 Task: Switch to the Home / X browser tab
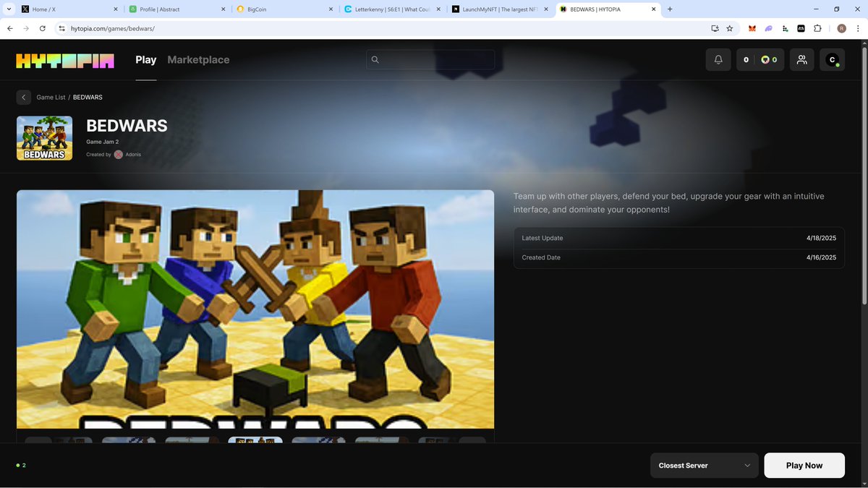[x=69, y=9]
